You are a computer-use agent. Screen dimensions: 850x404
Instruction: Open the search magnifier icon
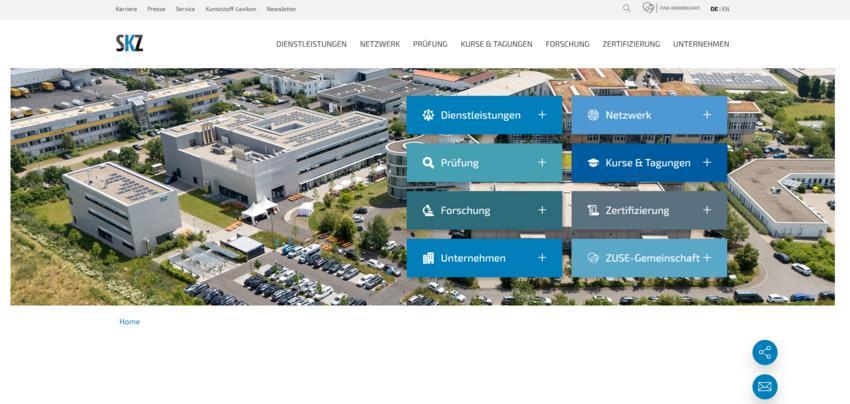point(627,8)
